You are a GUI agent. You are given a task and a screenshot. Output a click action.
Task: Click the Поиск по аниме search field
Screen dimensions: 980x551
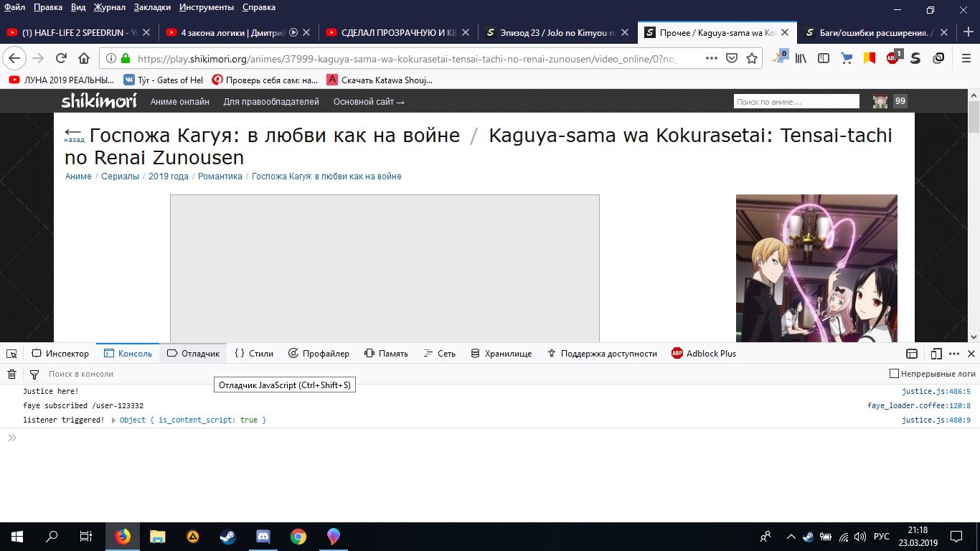click(x=796, y=102)
